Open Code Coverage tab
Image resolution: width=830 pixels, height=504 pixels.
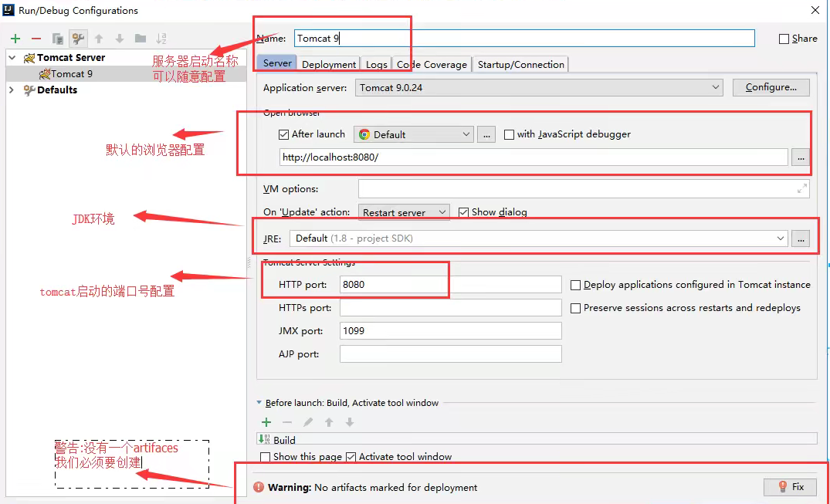tap(432, 64)
